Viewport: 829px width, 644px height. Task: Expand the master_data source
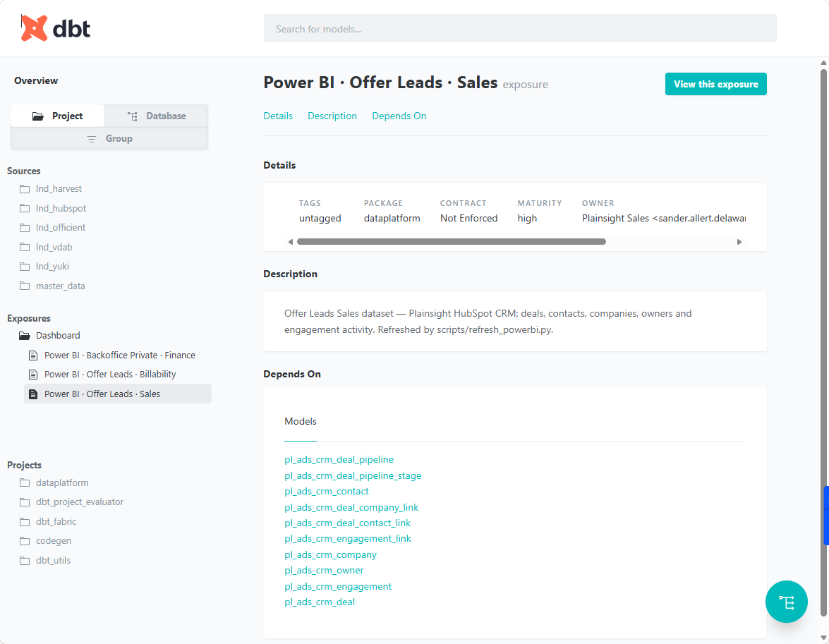(60, 286)
